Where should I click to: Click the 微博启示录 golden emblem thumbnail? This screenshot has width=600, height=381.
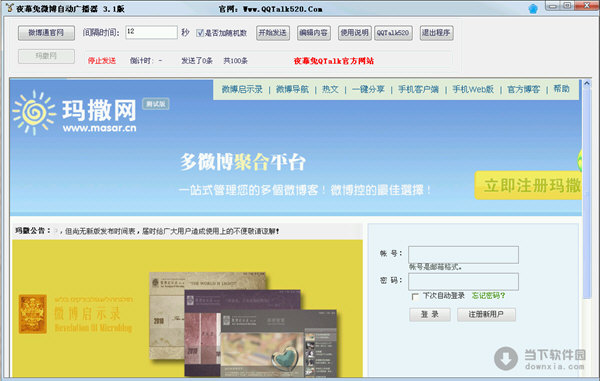pos(33,314)
